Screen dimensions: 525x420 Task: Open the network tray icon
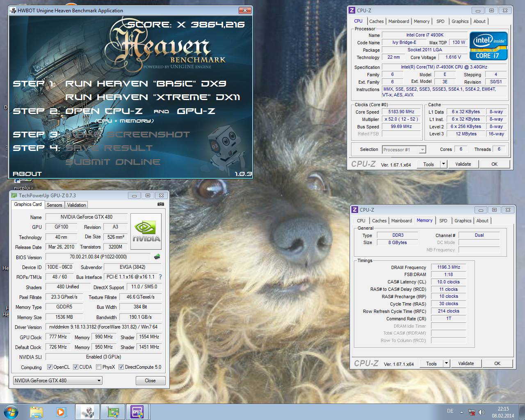(x=472, y=412)
